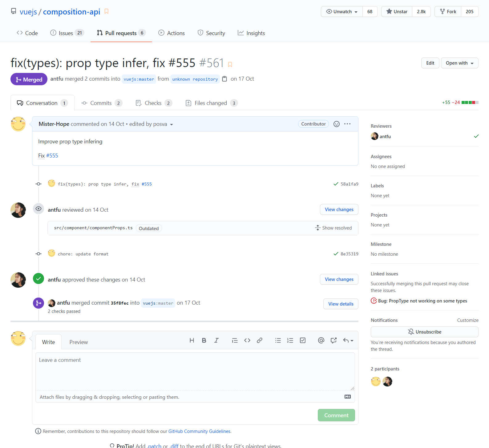Click the antfu participant avatar
489x448 pixels.
(x=387, y=382)
